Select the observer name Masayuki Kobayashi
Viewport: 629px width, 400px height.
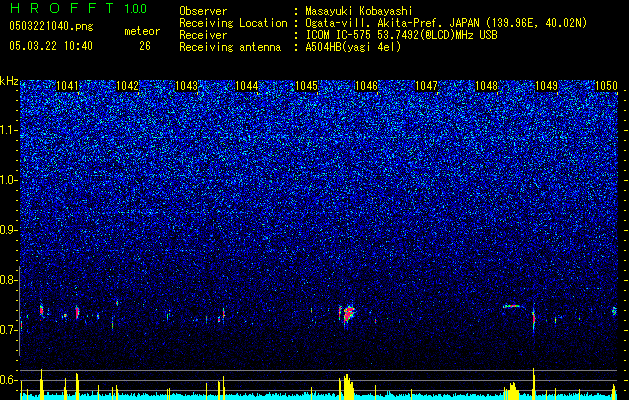click(359, 11)
